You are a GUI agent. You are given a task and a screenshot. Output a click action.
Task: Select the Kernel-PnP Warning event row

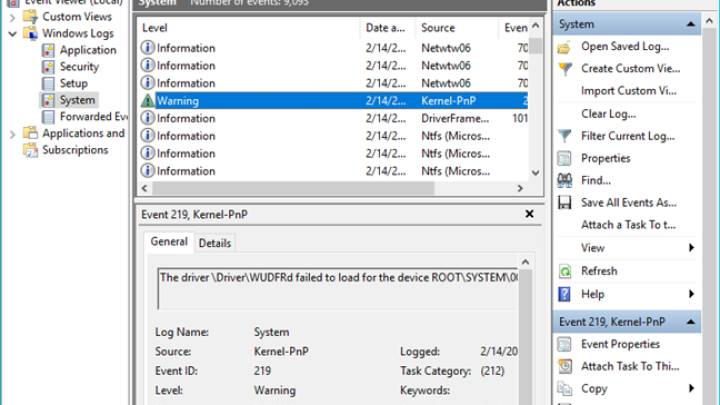(x=334, y=101)
